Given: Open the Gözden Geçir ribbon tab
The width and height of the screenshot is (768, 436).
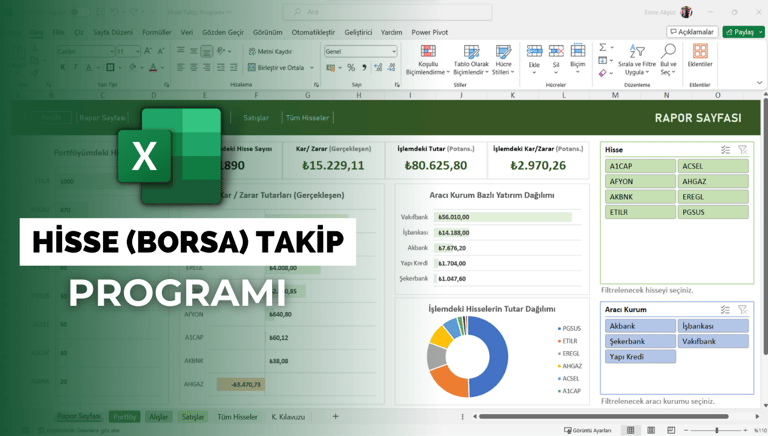Looking at the screenshot, I should (x=223, y=32).
